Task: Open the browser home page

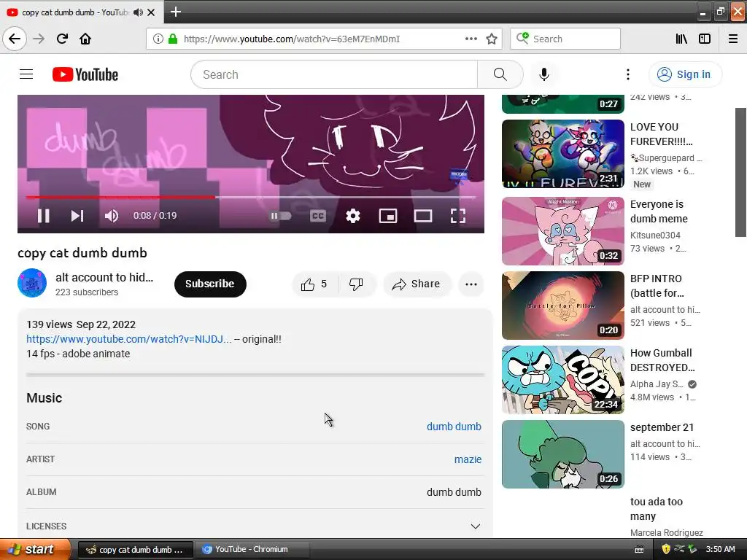Action: tap(85, 39)
